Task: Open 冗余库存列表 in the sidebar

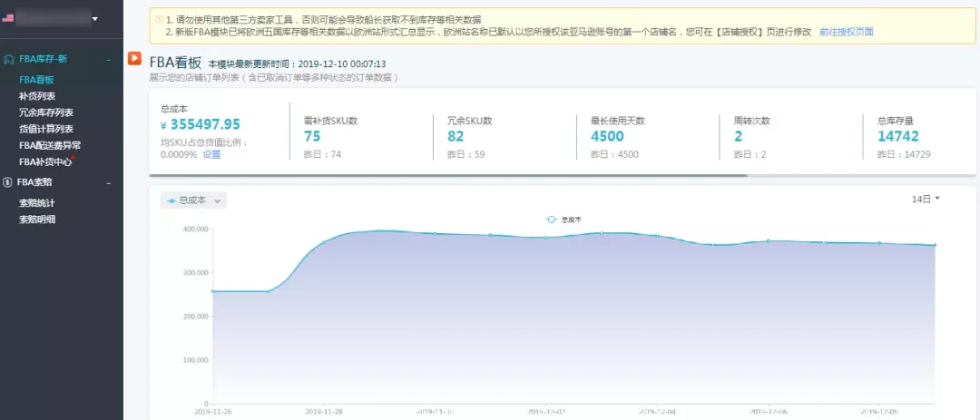Action: 46,112
